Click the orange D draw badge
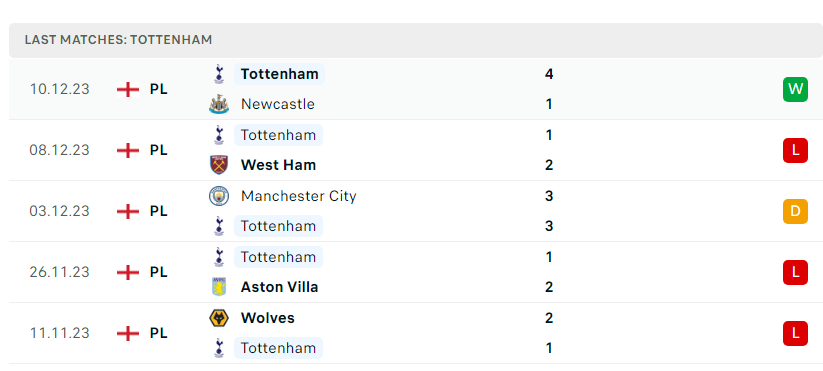Screen dimensions: 823x371 [795, 211]
